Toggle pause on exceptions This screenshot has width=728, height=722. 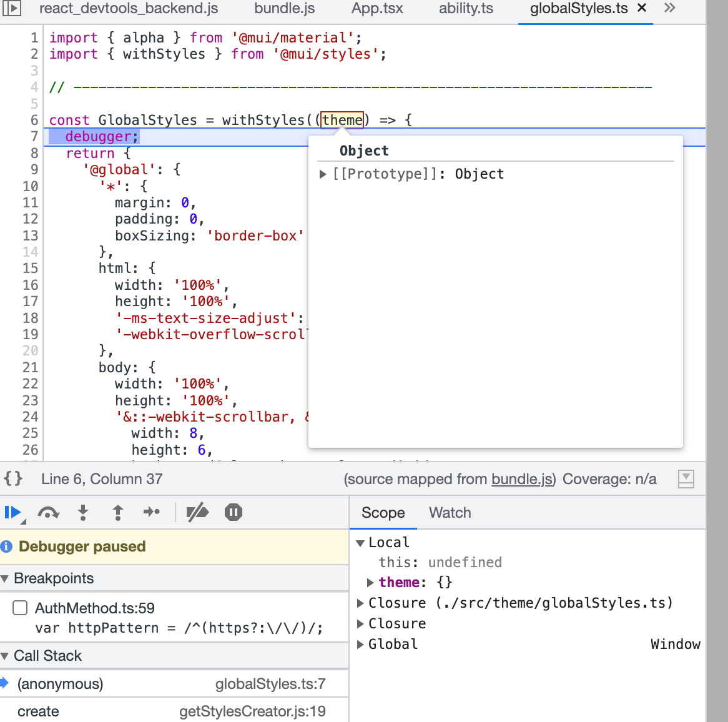pyautogui.click(x=234, y=513)
